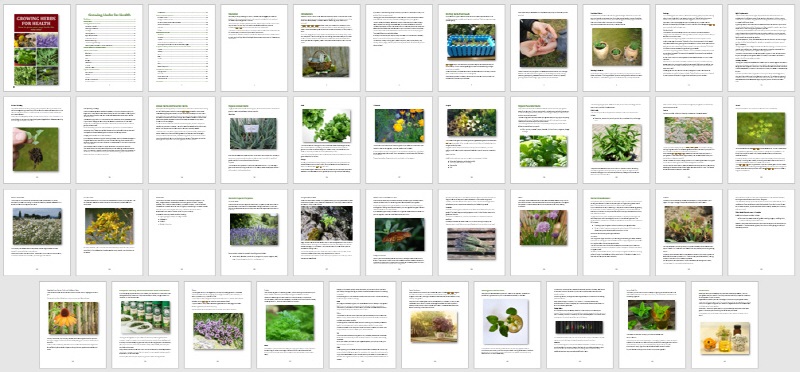Select the page with plant growing among grey rocks
The height and width of the screenshot is (372, 800).
click(327, 233)
